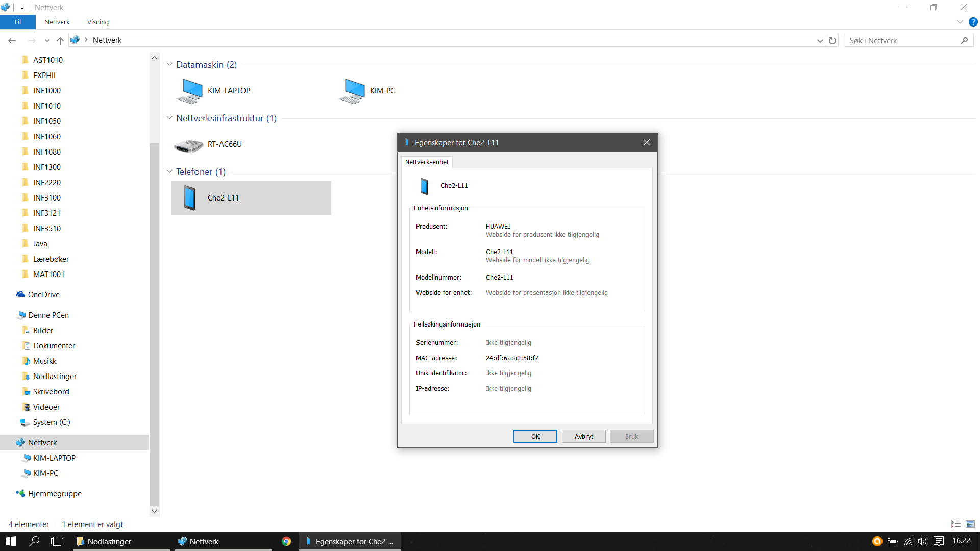Collapse the Datamaskin group
980x551 pixels.
169,65
